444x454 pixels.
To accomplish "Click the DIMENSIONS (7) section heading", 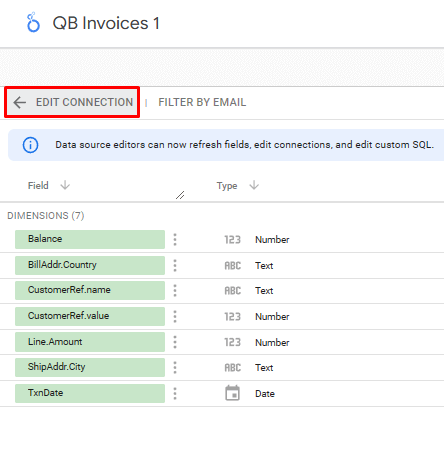I will tap(46, 216).
